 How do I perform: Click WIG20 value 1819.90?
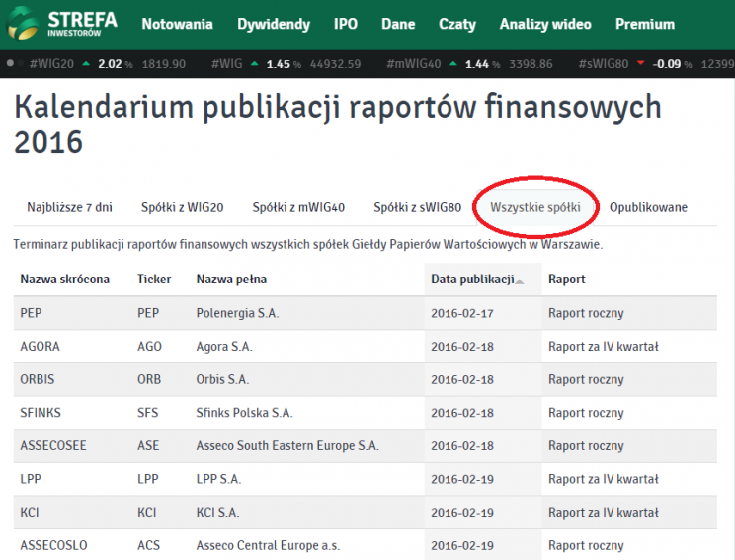[x=164, y=64]
